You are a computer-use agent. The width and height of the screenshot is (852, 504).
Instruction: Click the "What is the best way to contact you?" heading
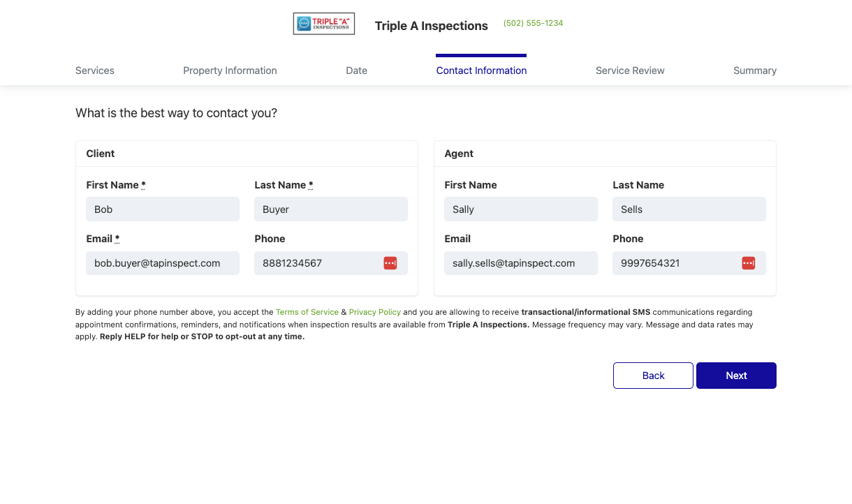pyautogui.click(x=176, y=112)
